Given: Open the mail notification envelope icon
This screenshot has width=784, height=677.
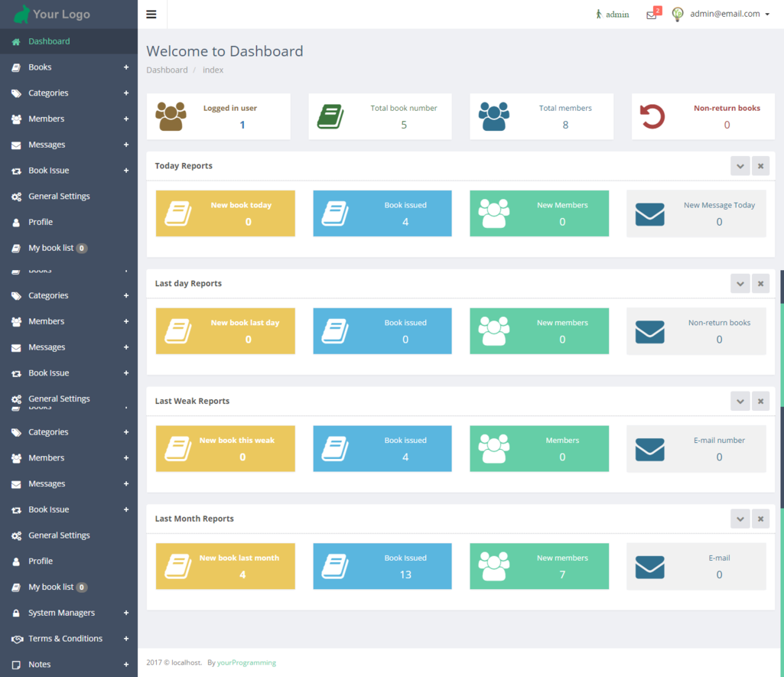Looking at the screenshot, I should pyautogui.click(x=651, y=15).
